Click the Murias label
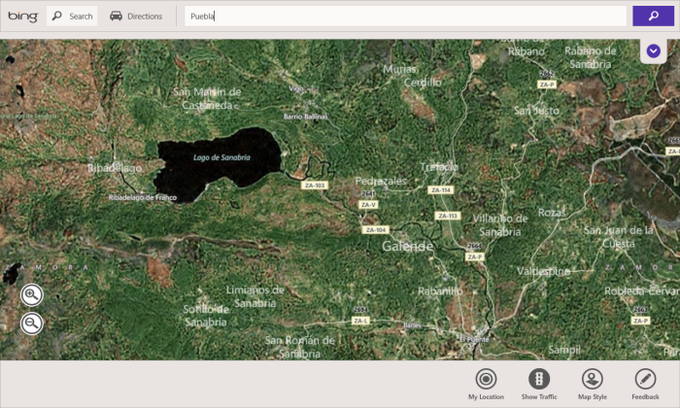Image resolution: width=680 pixels, height=408 pixels. pos(399,69)
